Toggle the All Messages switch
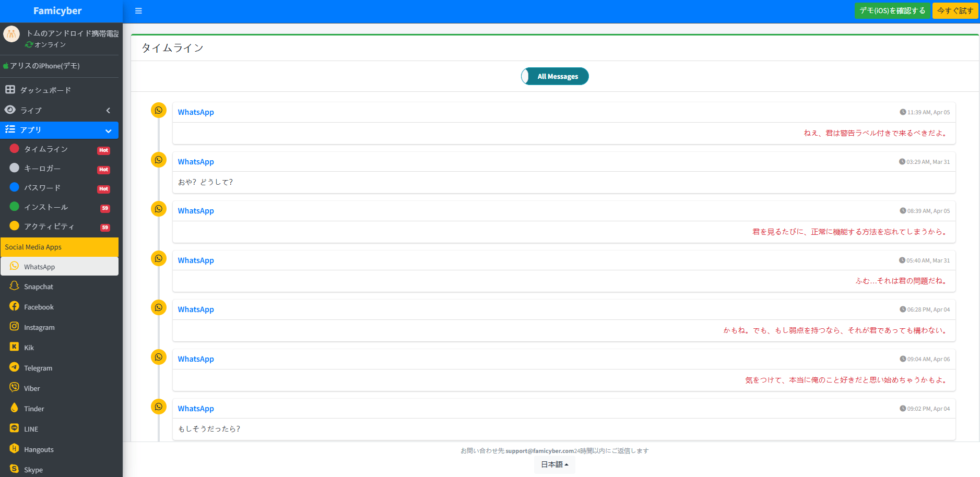 click(x=555, y=76)
